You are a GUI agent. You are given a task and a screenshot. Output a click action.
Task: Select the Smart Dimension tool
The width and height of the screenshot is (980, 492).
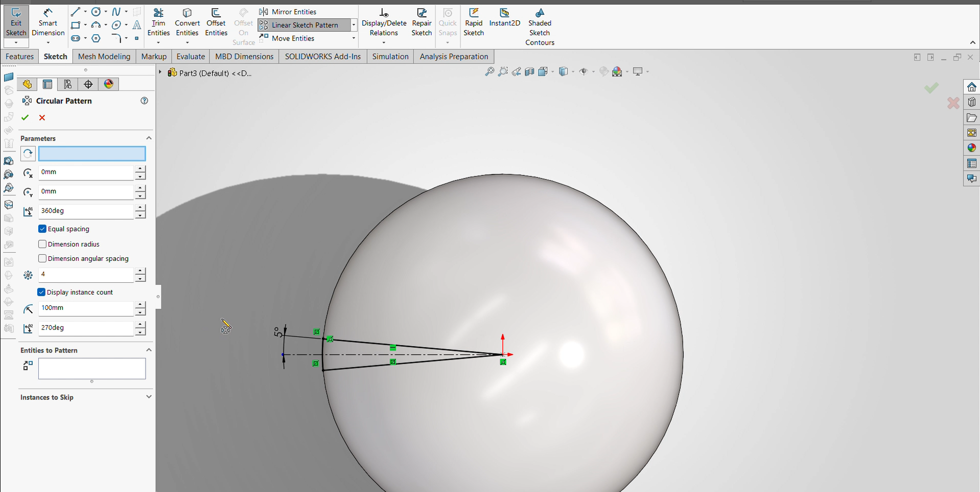pos(48,23)
